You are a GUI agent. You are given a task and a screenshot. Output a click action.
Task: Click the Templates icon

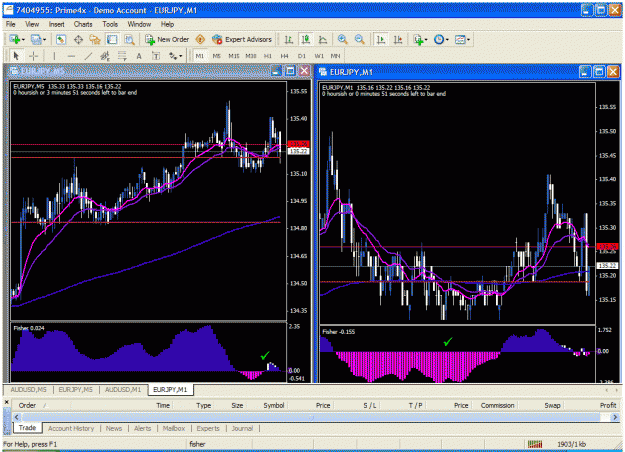click(x=460, y=39)
